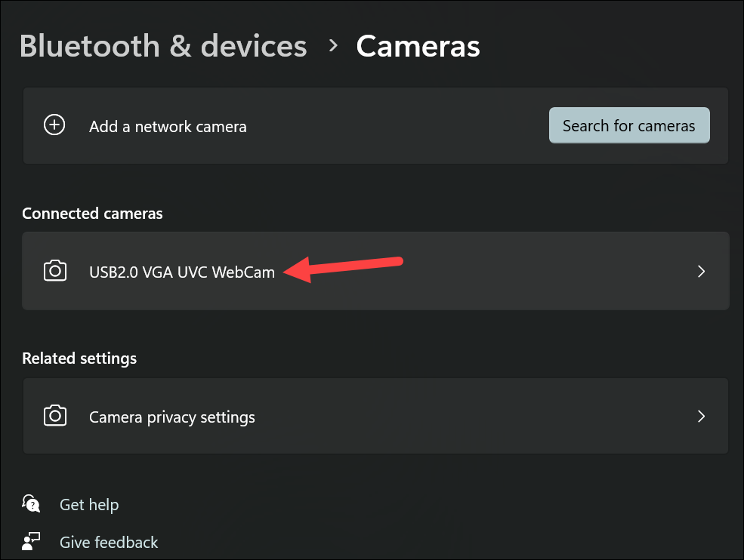Click the Give feedback person icon
The image size is (744, 560).
click(x=31, y=541)
